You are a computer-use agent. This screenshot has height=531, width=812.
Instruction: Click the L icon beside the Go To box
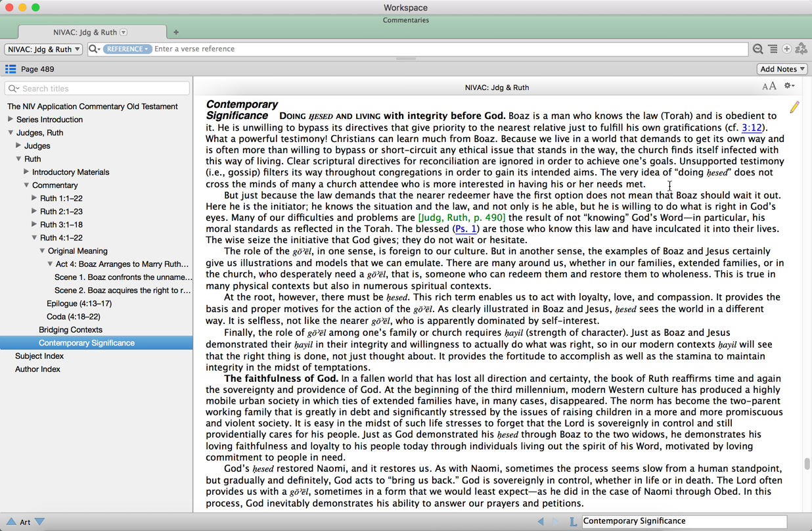click(x=573, y=521)
